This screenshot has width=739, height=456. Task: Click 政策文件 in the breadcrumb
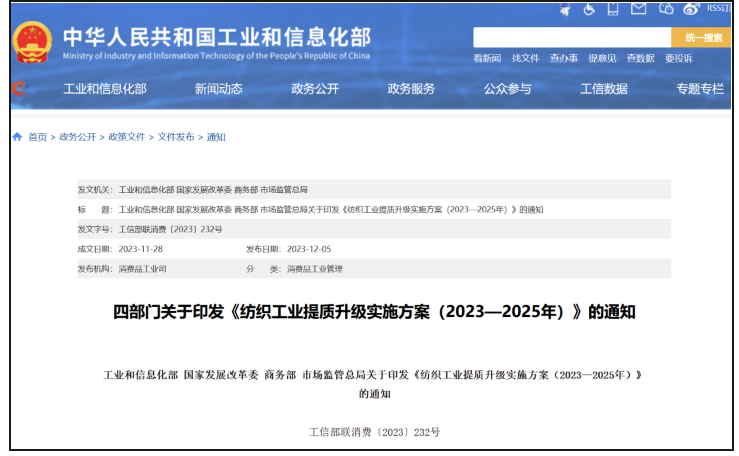127,137
